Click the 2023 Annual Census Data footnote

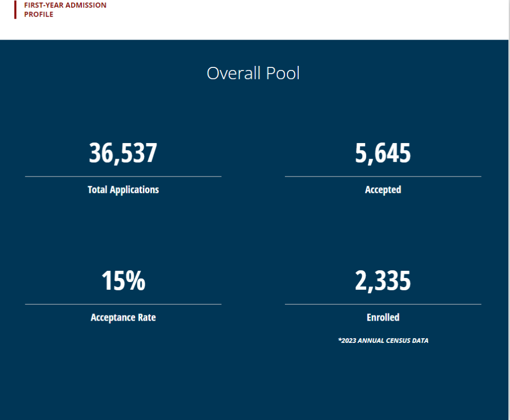click(x=383, y=341)
